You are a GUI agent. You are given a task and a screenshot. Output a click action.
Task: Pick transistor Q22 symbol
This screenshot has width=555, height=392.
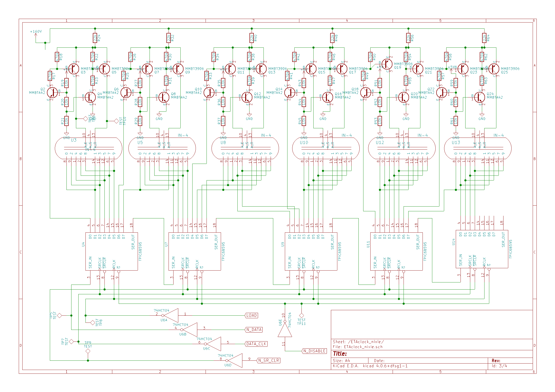442,92
